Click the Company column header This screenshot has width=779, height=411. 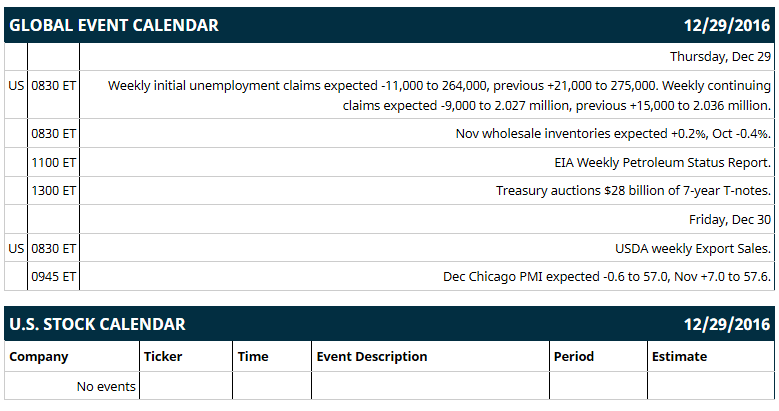pos(39,357)
